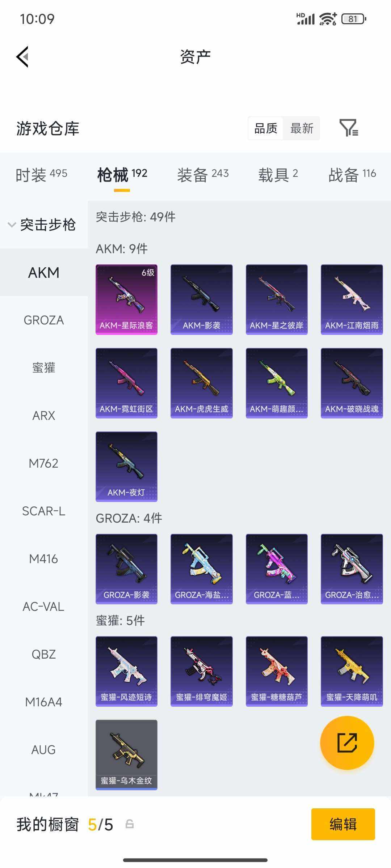Choose the 蜜獾-天降萌叽 yellow gun skin
The height and width of the screenshot is (868, 391).
[x=352, y=671]
